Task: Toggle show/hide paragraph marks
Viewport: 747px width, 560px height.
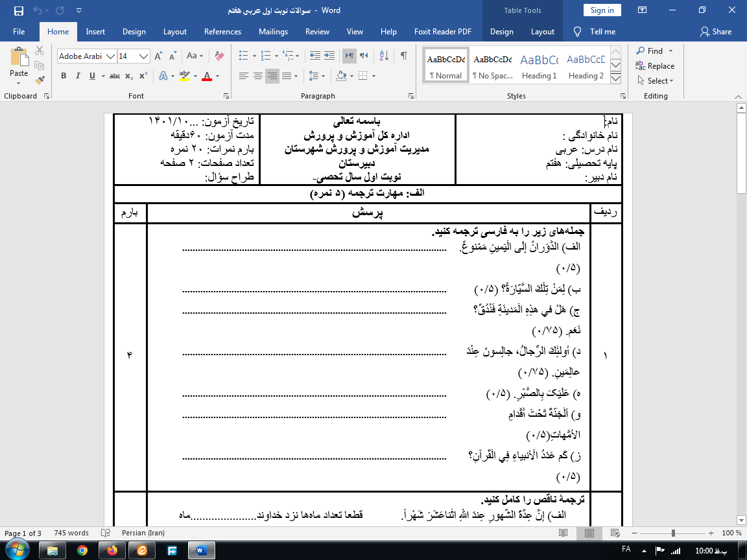Action: click(x=404, y=56)
